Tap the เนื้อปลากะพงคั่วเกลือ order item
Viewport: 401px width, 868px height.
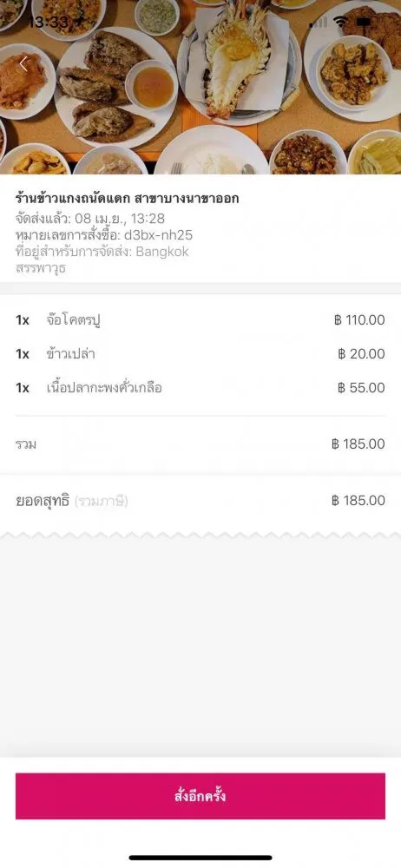pos(105,387)
